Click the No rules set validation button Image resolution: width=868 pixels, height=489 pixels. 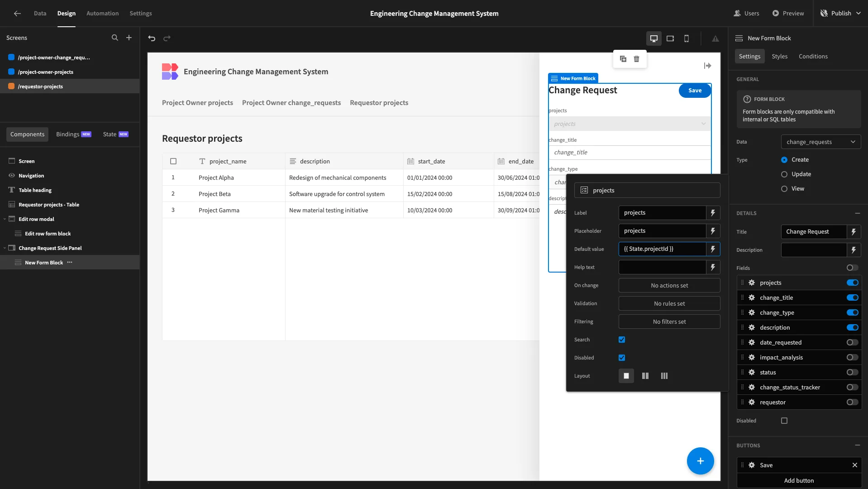coord(669,303)
